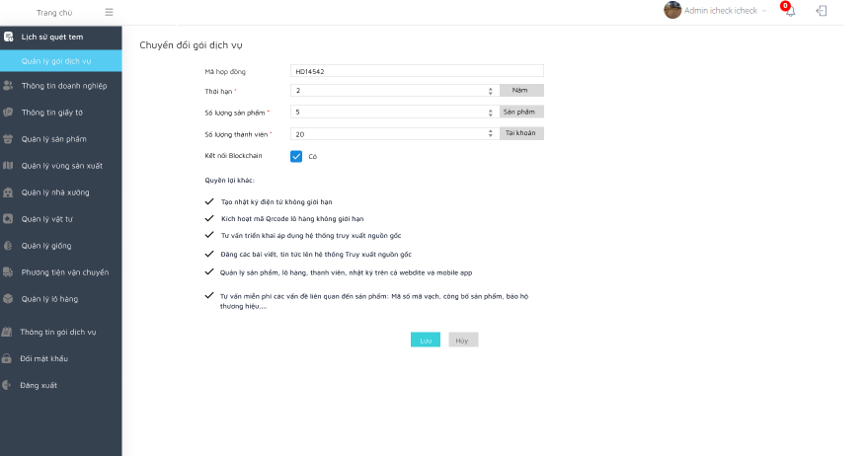Uncheck the Kết nối Blockchain checkbox
Image resolution: width=868 pixels, height=456 pixels.
tap(296, 156)
